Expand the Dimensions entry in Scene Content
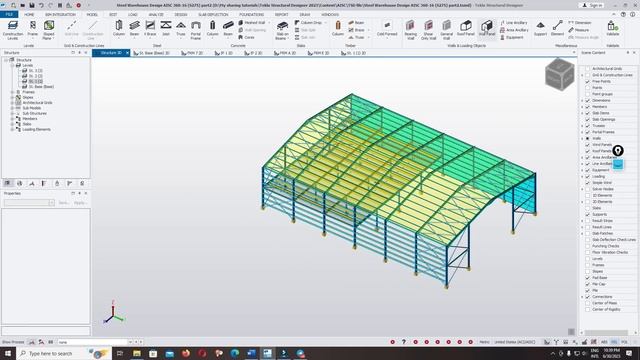The width and height of the screenshot is (640, 360). click(582, 100)
